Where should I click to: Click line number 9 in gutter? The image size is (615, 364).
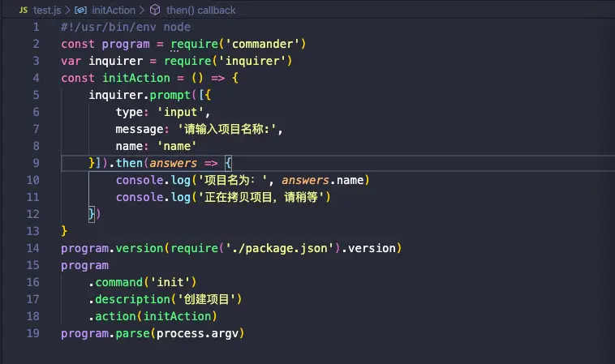pyautogui.click(x=36, y=163)
